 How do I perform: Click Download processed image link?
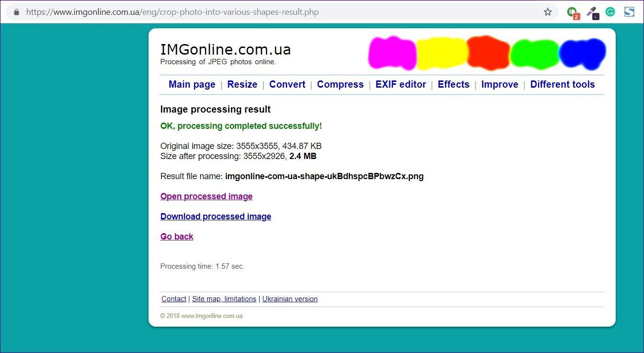point(216,216)
